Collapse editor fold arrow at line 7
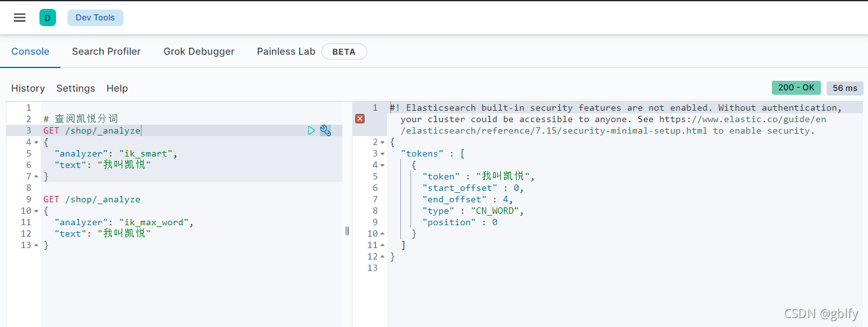Screen dimensions: 868x327 36,176
